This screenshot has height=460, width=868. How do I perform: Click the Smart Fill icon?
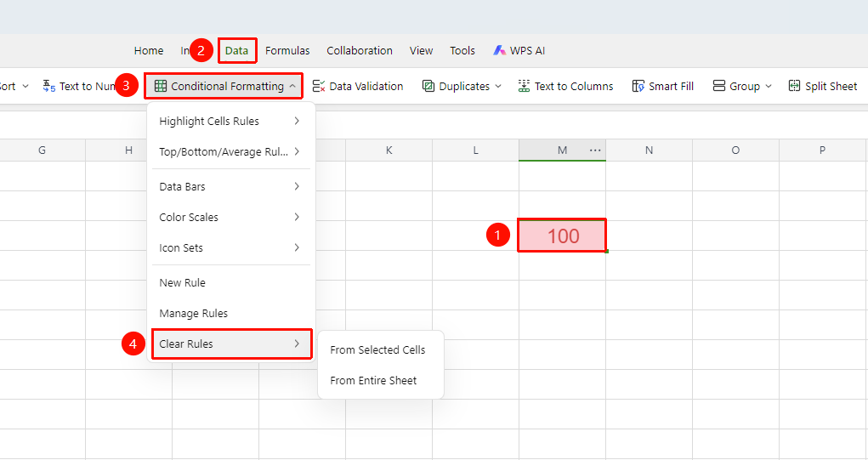[x=638, y=86]
